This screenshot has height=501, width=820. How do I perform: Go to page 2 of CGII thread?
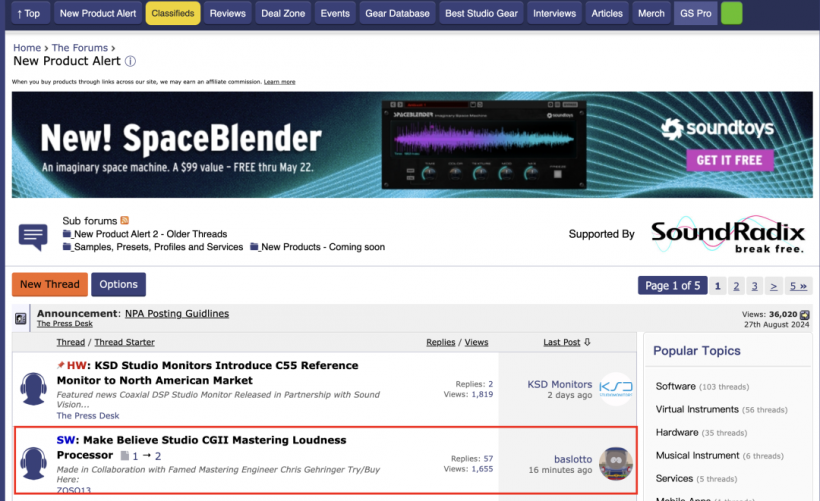pyautogui.click(x=158, y=456)
